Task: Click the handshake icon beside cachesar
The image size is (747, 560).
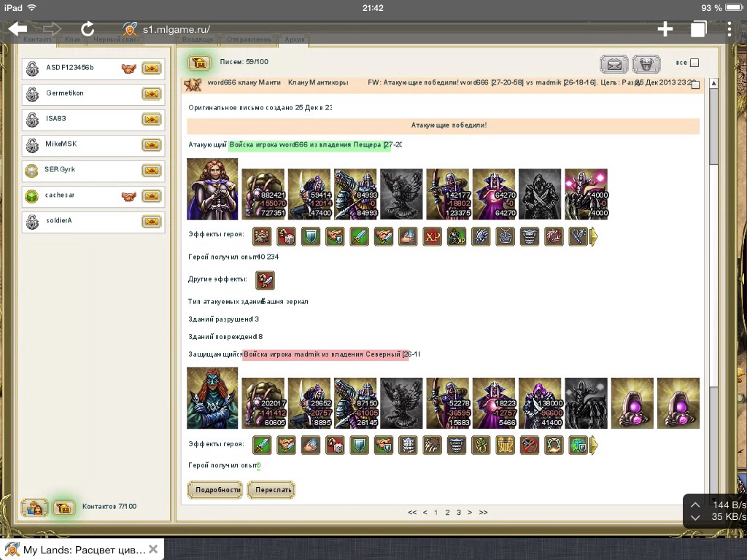Action: [x=129, y=196]
